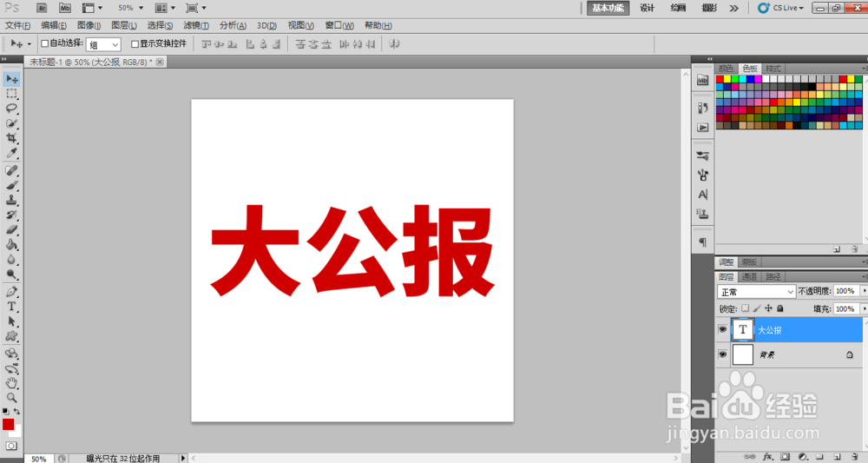The height and width of the screenshot is (463, 868).
Task: Select the Path Selection tool
Action: point(11,321)
